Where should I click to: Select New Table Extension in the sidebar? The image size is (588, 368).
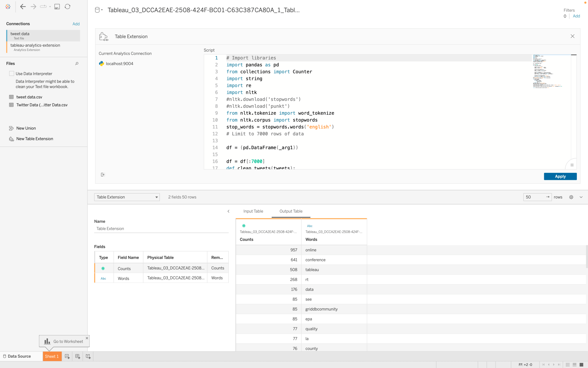[x=35, y=139]
